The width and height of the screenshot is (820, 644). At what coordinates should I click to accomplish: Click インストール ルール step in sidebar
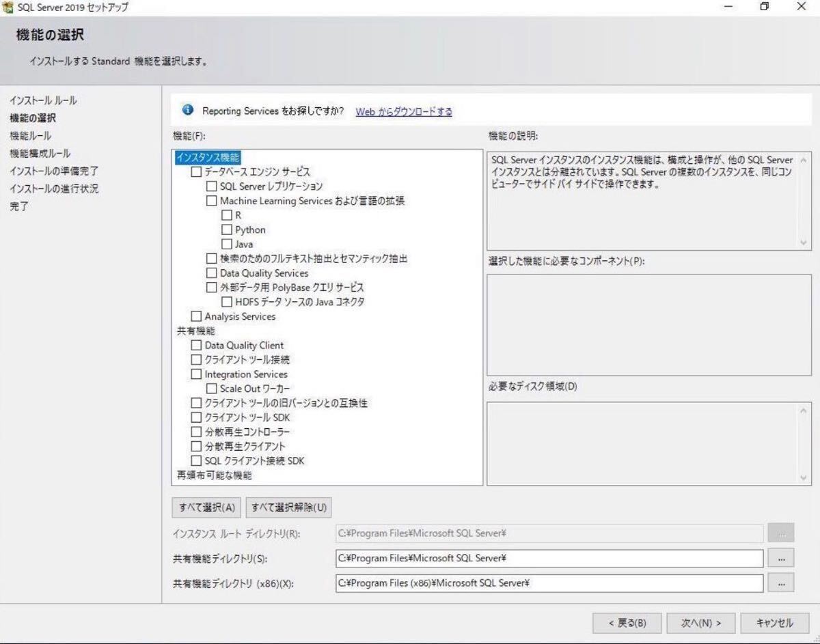click(x=43, y=100)
